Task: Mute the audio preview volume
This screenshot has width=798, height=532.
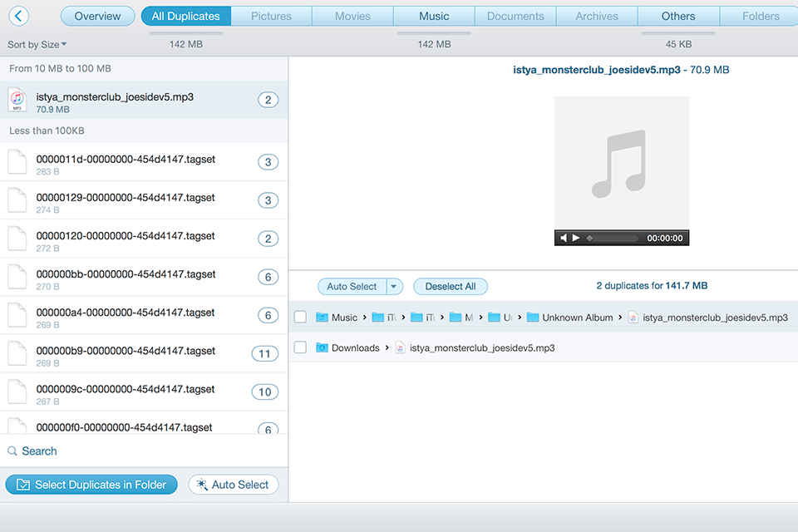Action: (563, 237)
